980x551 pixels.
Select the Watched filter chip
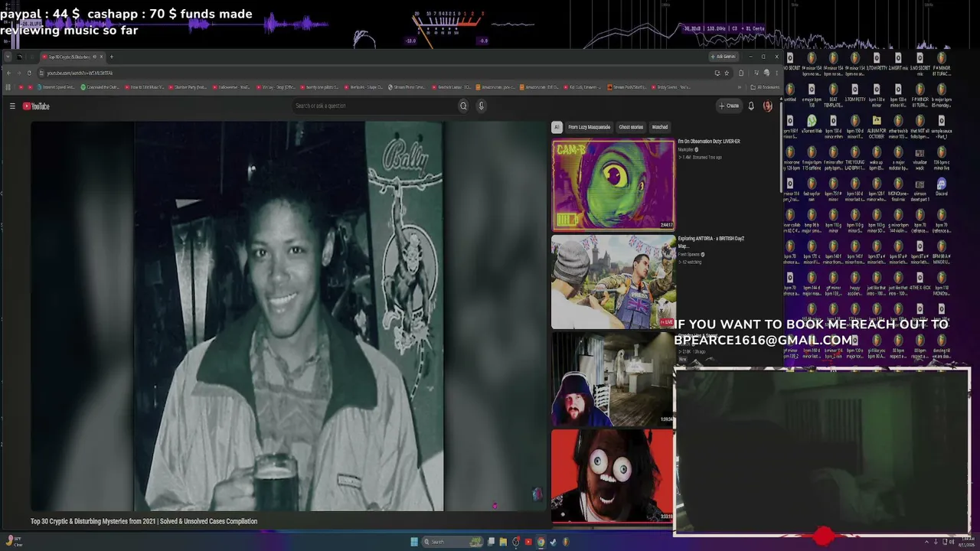coord(659,127)
